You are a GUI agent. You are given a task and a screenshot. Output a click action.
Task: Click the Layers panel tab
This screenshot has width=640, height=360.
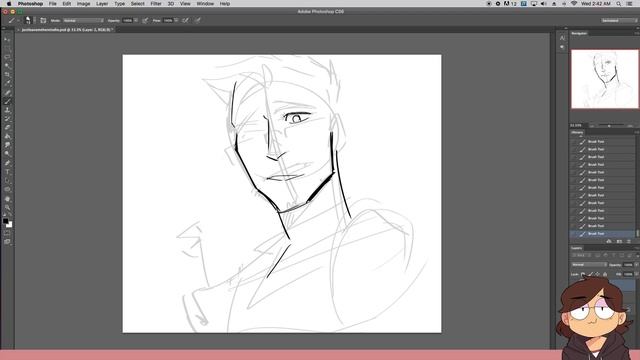pos(577,248)
